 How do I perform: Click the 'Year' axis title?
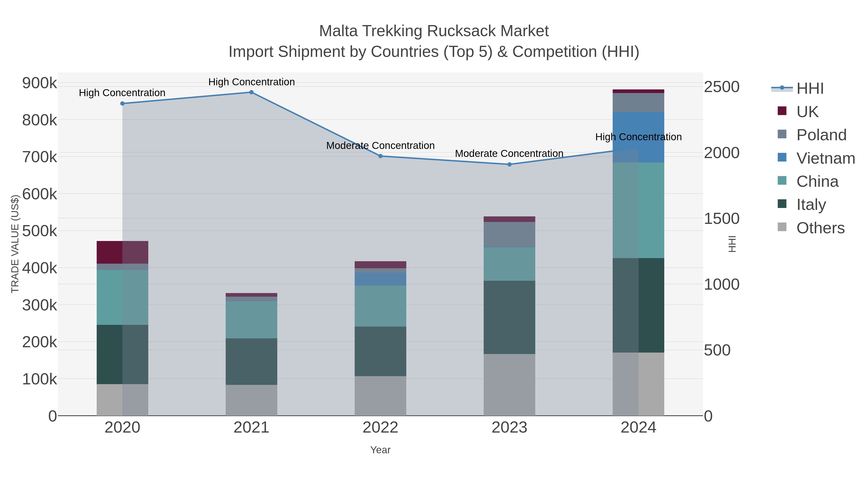[380, 450]
